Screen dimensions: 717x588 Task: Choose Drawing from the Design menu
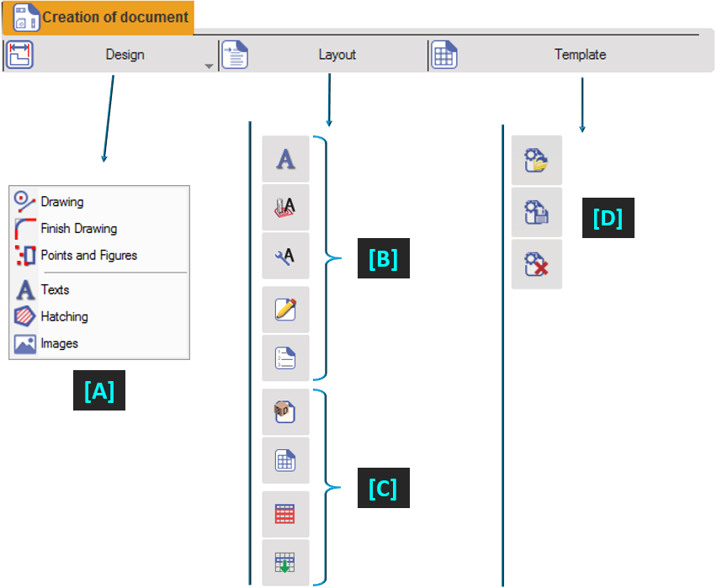coord(62,202)
